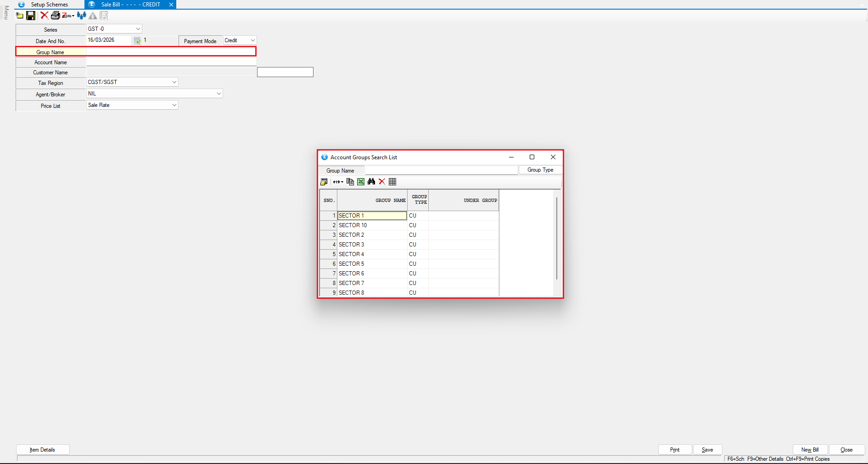Click the copy icon in search list toolbar
The height and width of the screenshot is (464, 868).
coord(350,182)
